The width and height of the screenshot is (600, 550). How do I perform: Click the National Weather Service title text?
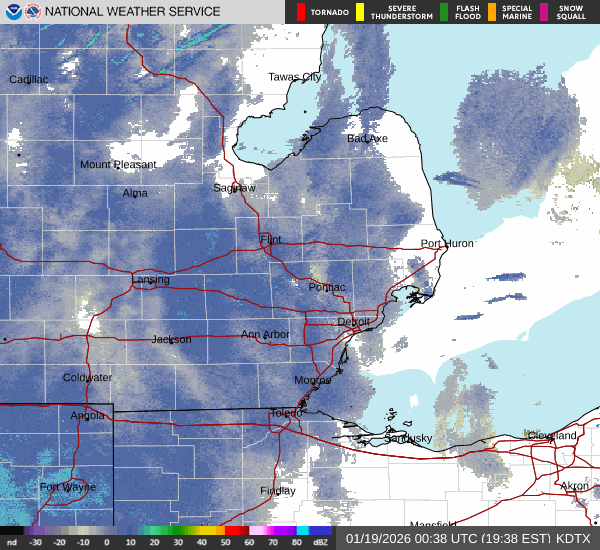pyautogui.click(x=135, y=12)
